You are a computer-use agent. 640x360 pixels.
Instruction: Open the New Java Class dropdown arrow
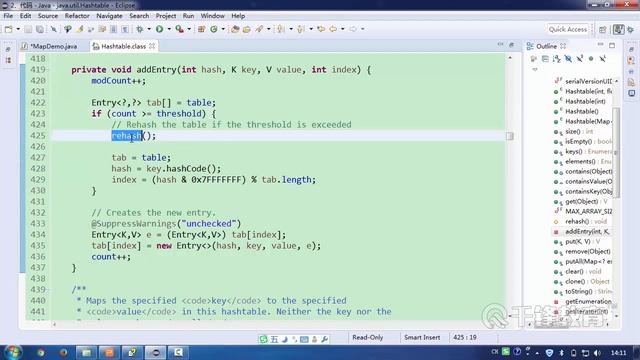coord(223,29)
